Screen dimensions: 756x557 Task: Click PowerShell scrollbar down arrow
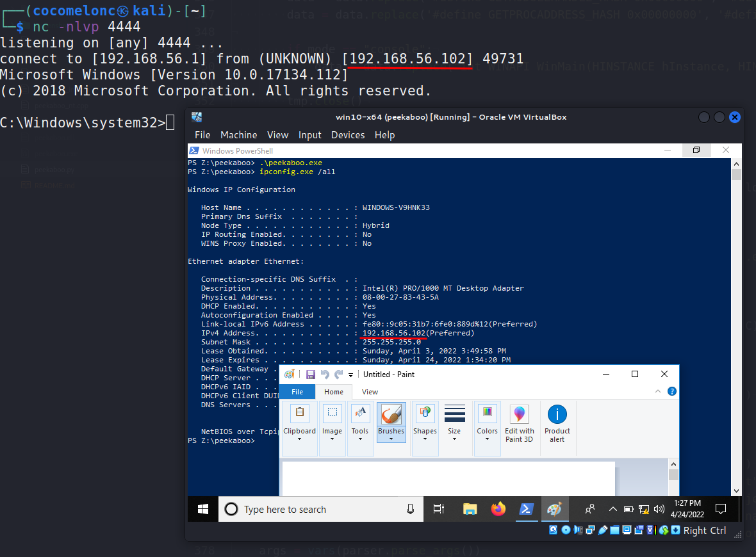click(x=736, y=491)
